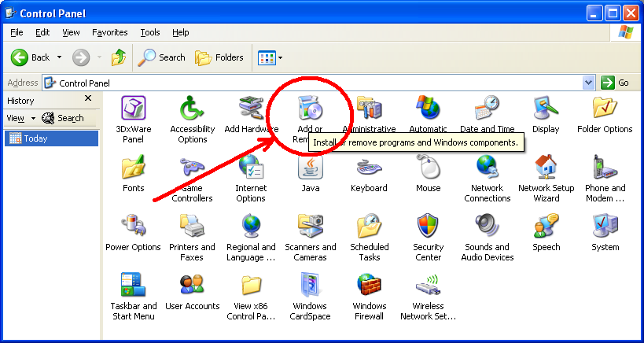Open the Help menu

(x=180, y=32)
